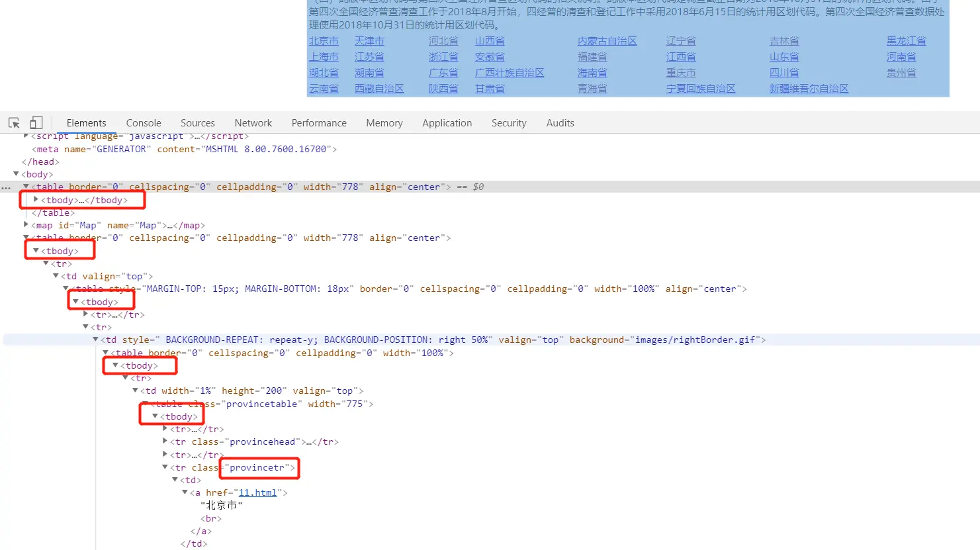Open the 天津市 province link
980x550 pixels.
(x=369, y=41)
